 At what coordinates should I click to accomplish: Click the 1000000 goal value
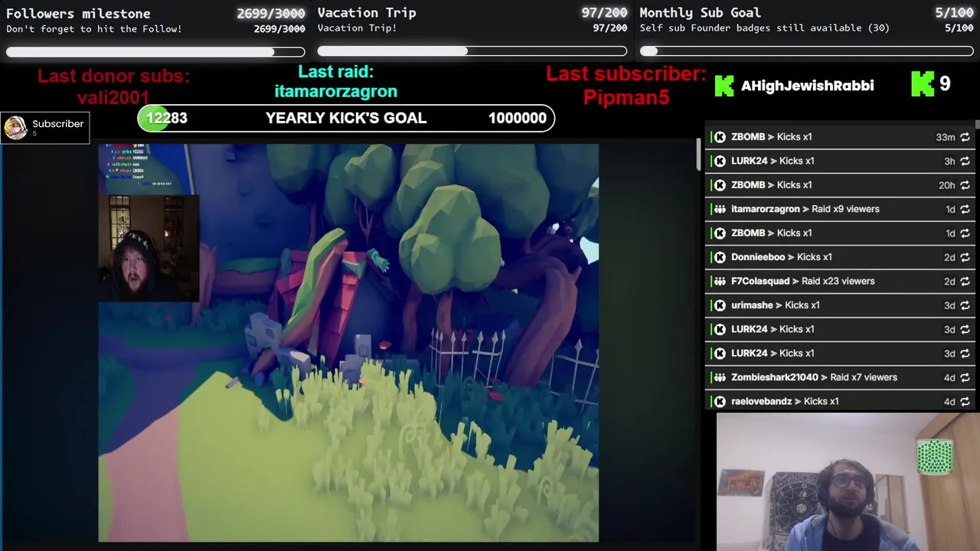(518, 118)
